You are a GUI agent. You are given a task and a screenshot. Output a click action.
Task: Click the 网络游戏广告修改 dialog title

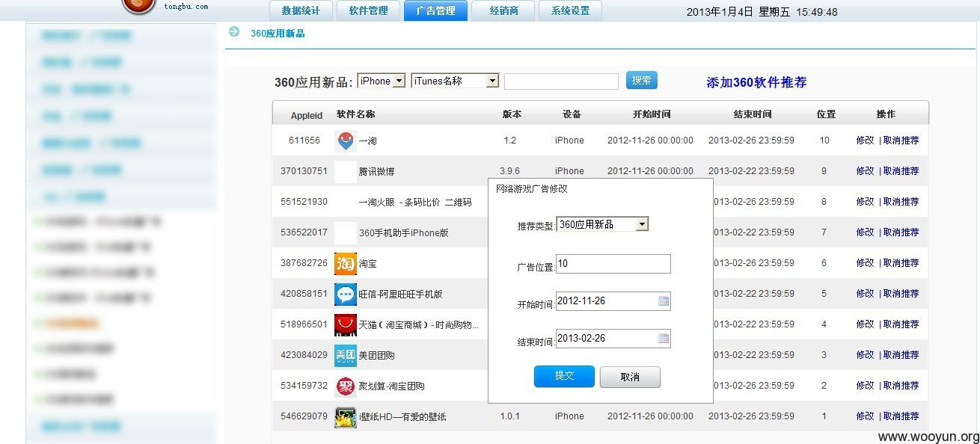click(532, 189)
